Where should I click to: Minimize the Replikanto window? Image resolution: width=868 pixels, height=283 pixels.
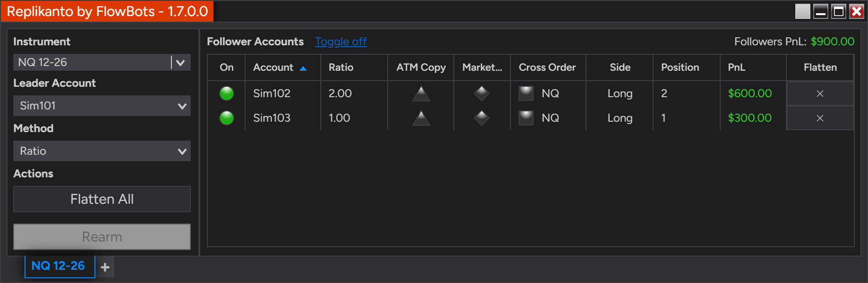point(821,11)
